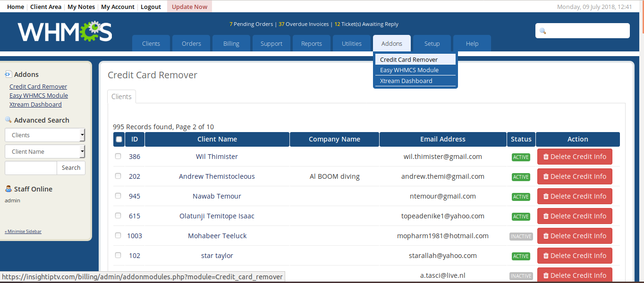Viewport: 644px width, 283px height.
Task: Click trash icon in Nawab Temour's row
Action: click(x=546, y=196)
